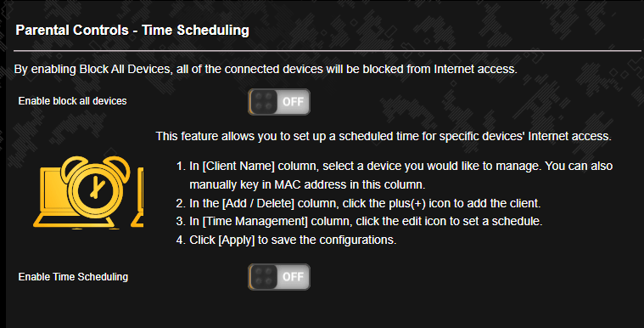Click the OFF label on block all devices switch

(294, 102)
